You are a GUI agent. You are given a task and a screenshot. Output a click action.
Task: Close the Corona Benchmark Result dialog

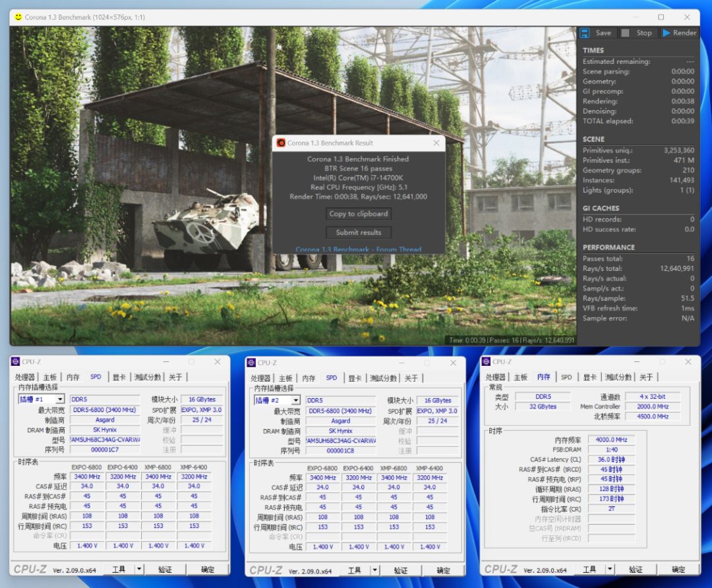click(x=436, y=143)
